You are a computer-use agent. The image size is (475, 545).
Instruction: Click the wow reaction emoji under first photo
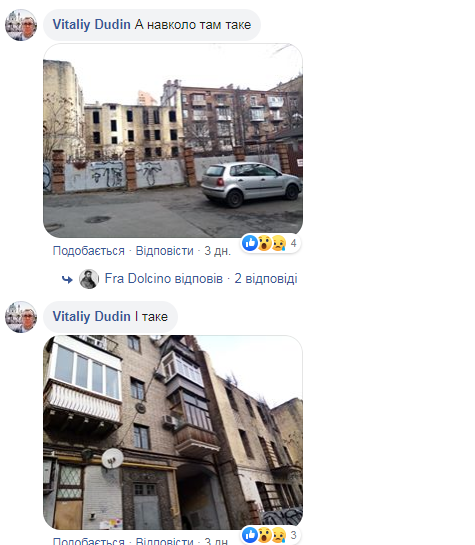[264, 243]
